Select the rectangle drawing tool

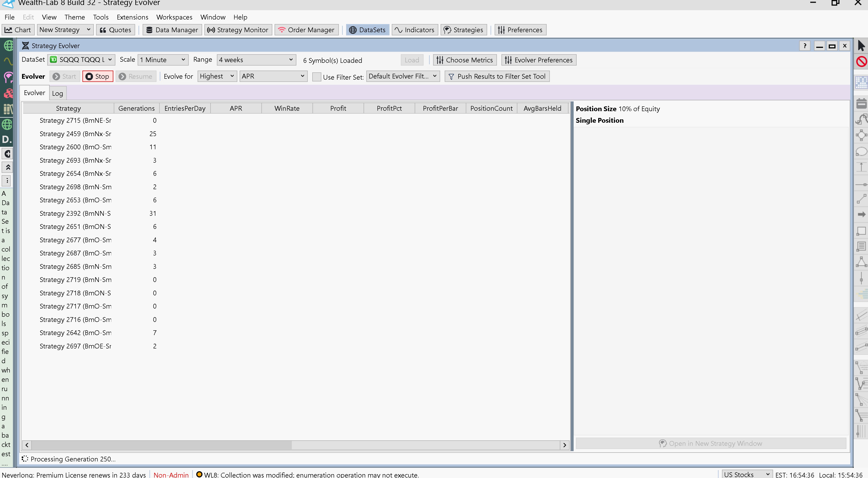(861, 231)
